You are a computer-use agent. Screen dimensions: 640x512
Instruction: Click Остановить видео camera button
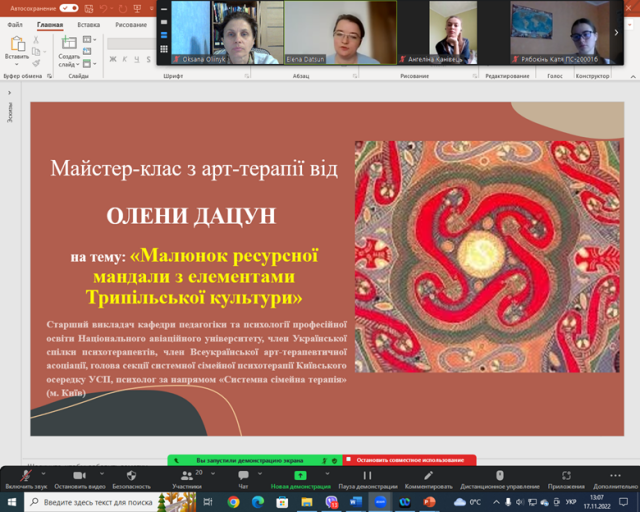click(80, 479)
